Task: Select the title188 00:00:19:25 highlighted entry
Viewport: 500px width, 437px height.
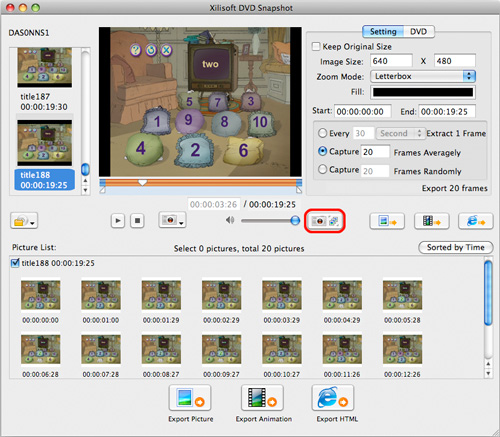Action: 44,180
